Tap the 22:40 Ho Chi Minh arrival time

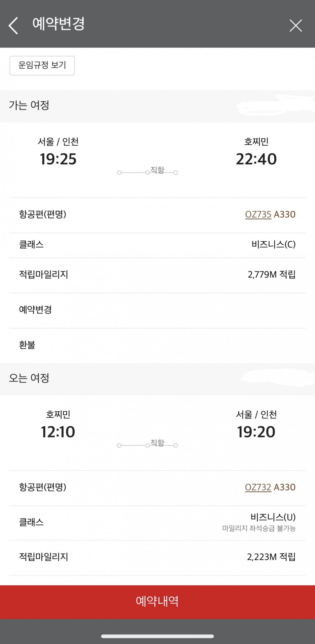pyautogui.click(x=256, y=159)
